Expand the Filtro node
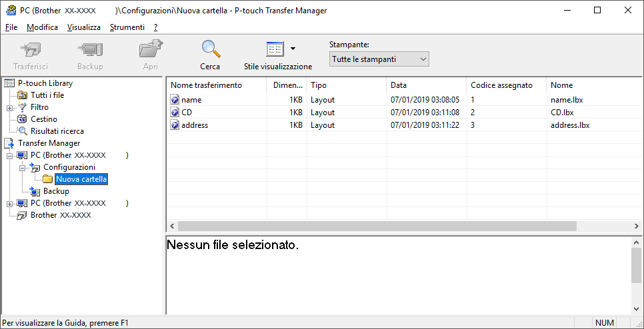The image size is (644, 329). coord(9,107)
